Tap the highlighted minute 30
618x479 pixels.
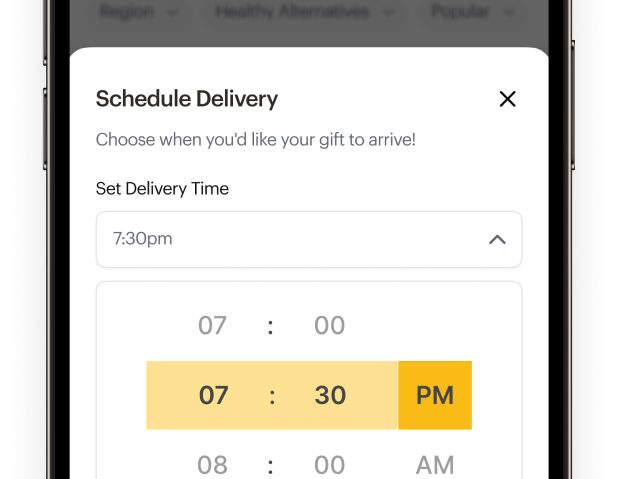(x=330, y=395)
